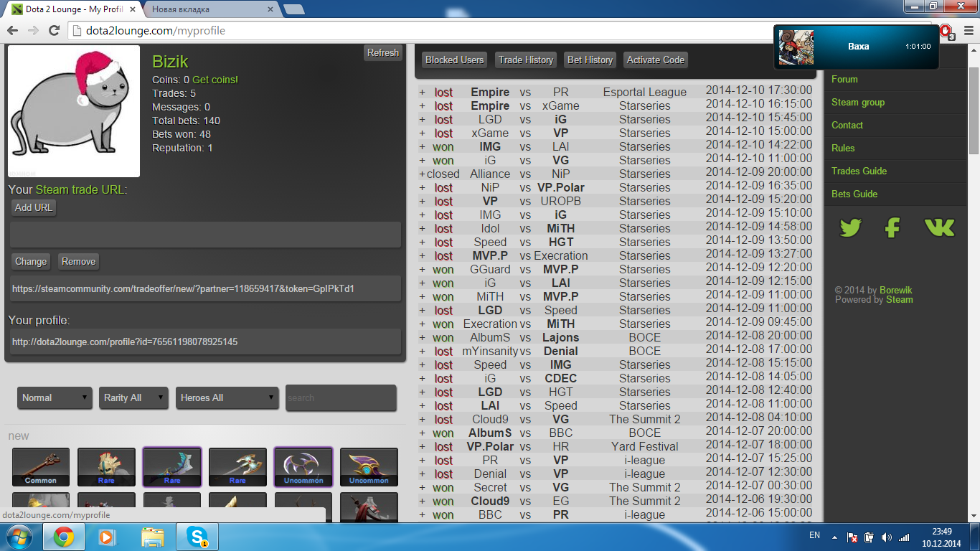Image resolution: width=980 pixels, height=551 pixels.
Task: Click the Change button
Action: (x=31, y=262)
